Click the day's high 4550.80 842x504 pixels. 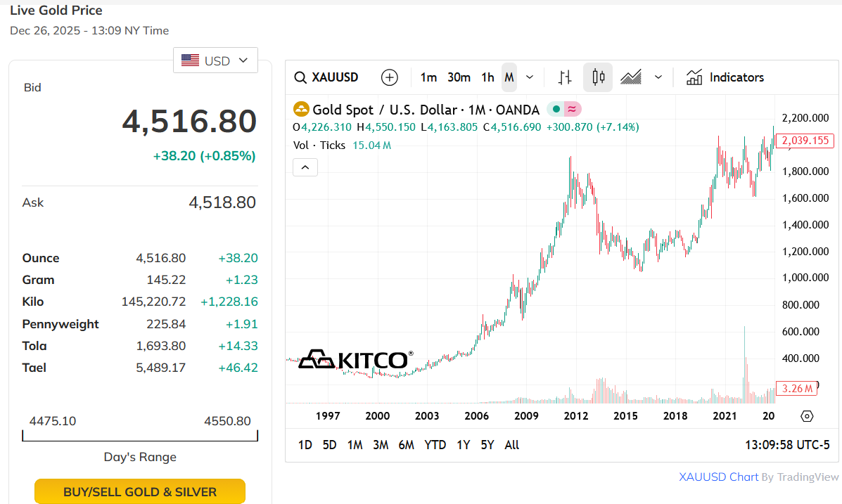227,421
